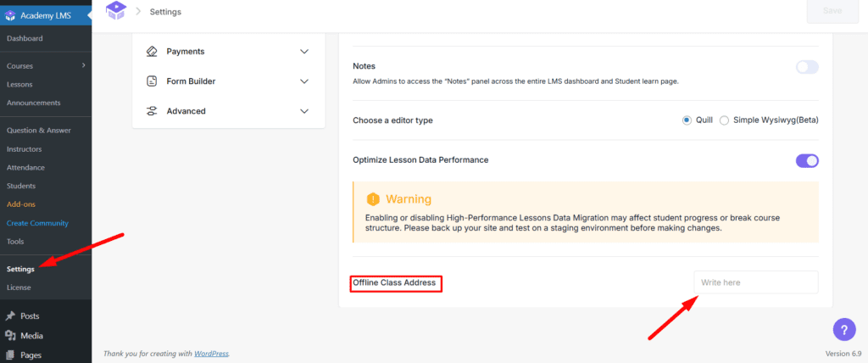
Task: Open the WordPress footer link
Action: point(210,354)
